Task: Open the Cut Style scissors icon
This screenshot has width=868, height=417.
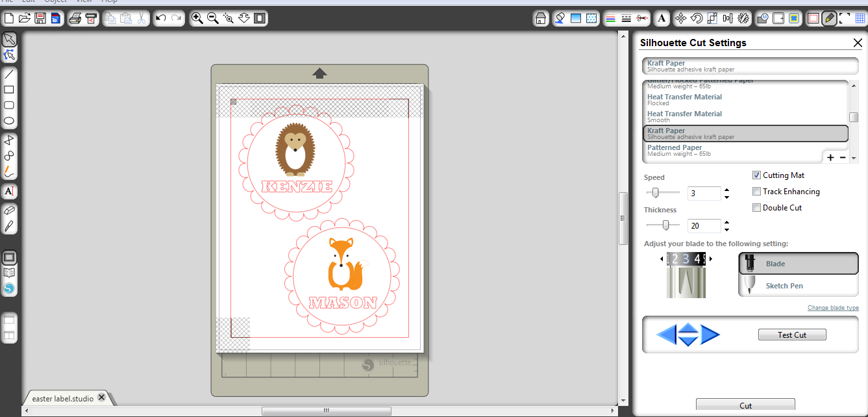Action: pyautogui.click(x=642, y=18)
